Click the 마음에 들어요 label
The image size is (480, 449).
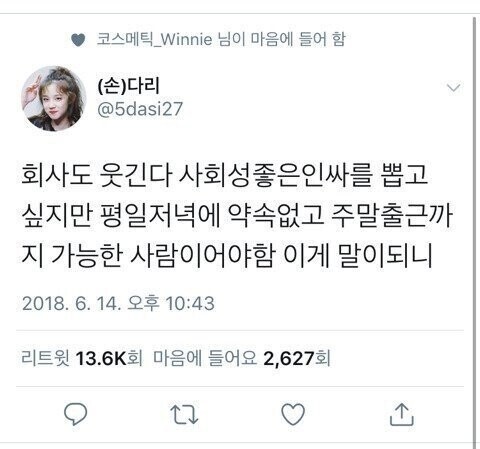click(x=205, y=358)
